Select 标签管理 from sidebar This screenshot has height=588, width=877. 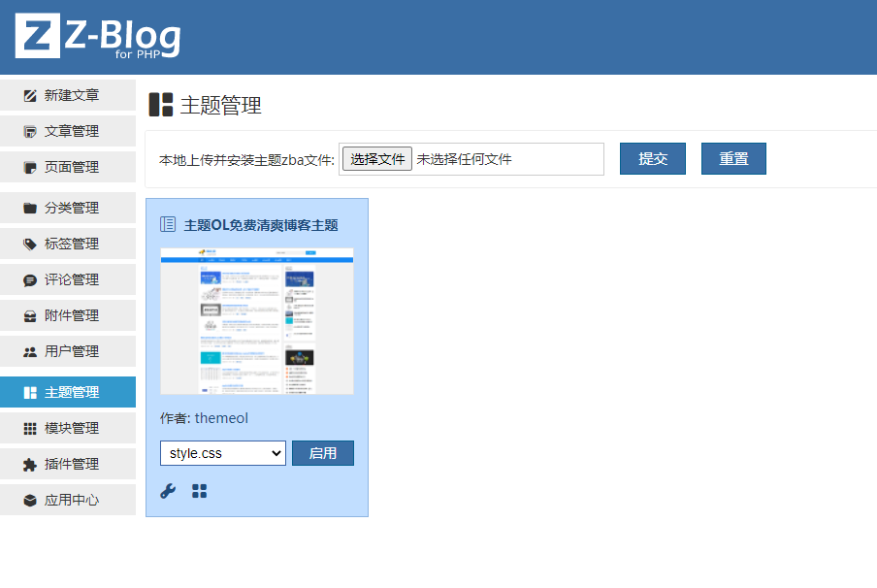click(68, 244)
